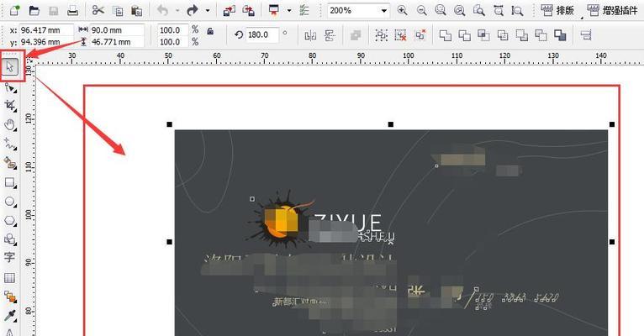644x336 pixels.
Task: Select the Basic Shapes tool
Action: click(10, 239)
